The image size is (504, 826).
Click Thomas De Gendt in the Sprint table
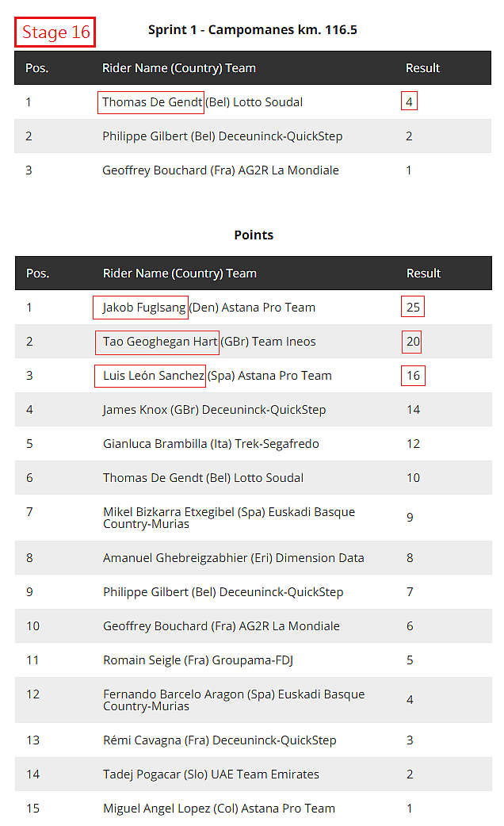pyautogui.click(x=151, y=102)
